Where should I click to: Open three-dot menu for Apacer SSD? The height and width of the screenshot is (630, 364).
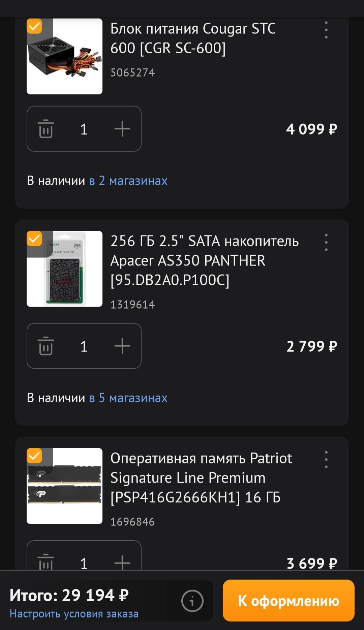coord(326,242)
